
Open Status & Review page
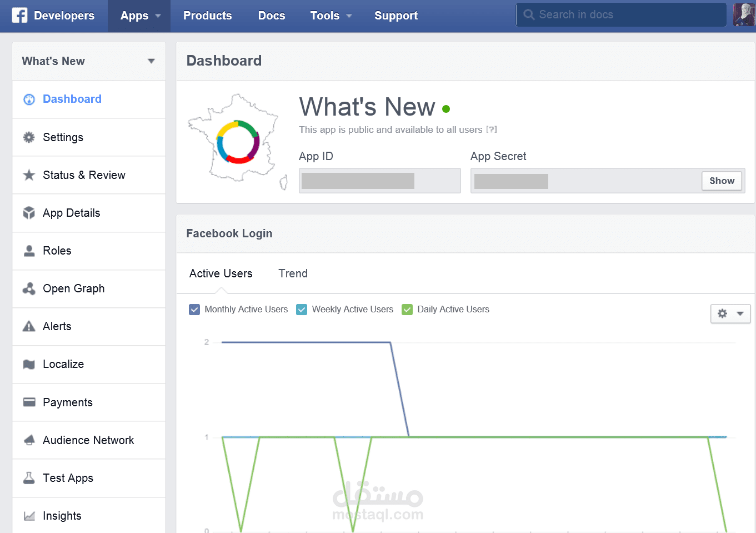pos(89,175)
